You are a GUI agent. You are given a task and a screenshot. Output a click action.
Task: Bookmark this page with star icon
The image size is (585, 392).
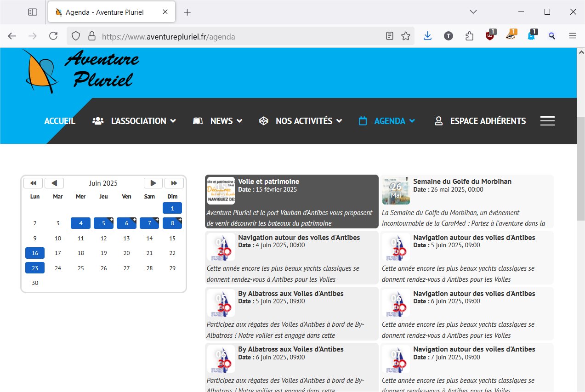(x=405, y=36)
